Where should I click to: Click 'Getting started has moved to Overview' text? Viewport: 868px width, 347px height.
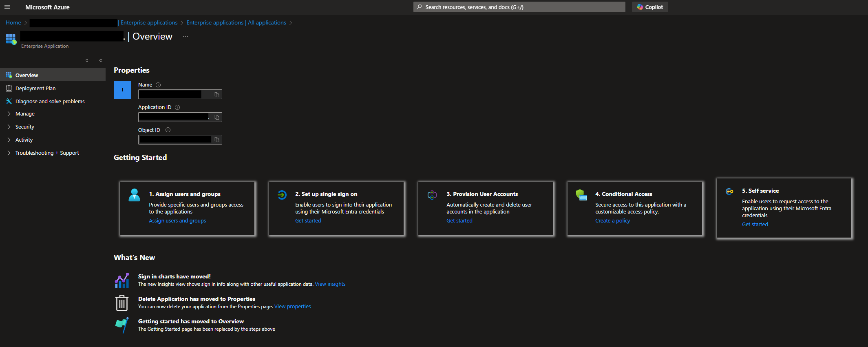191,322
